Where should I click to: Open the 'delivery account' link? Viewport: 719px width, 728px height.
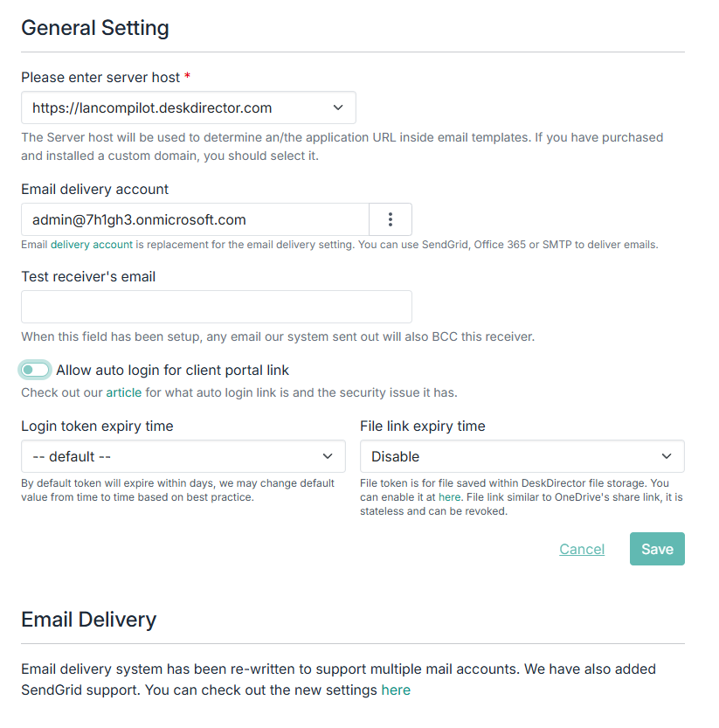[92, 245]
